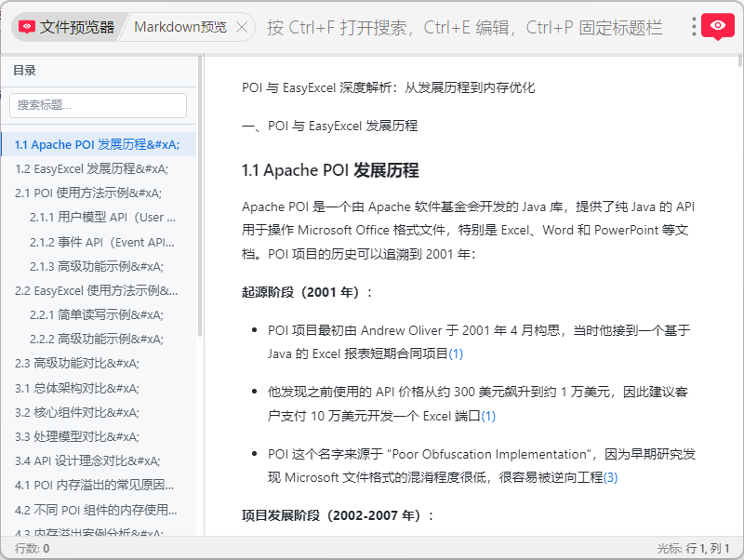Image resolution: width=744 pixels, height=560 pixels.
Task: Jump to 3.1 总体架构对比
Action: (x=99, y=388)
